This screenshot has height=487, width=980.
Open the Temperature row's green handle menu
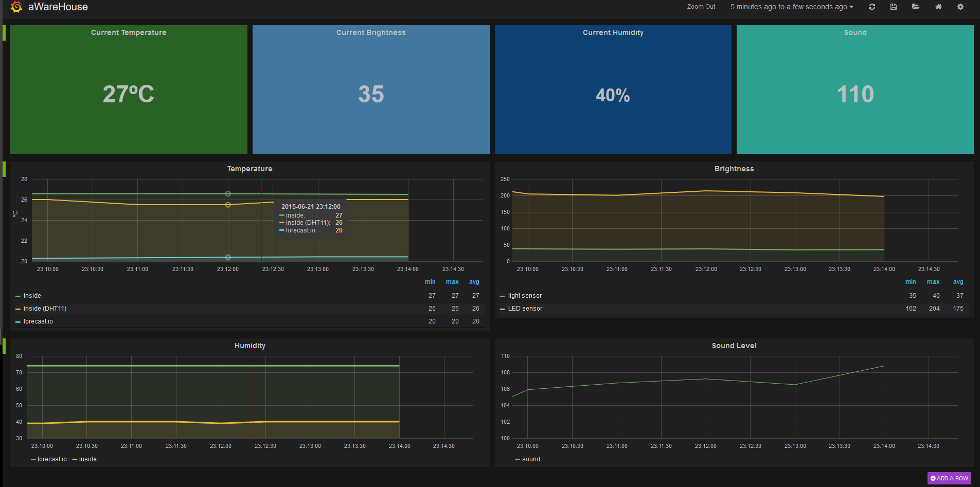pos(4,169)
